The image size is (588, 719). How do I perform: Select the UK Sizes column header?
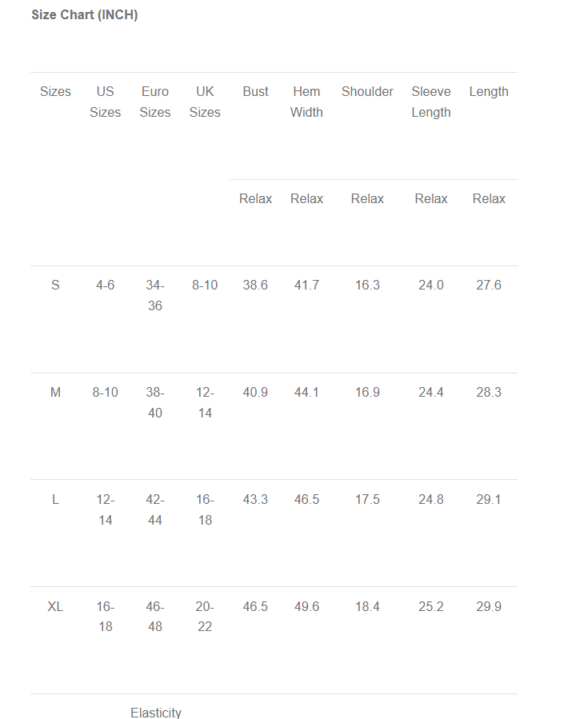[205, 102]
